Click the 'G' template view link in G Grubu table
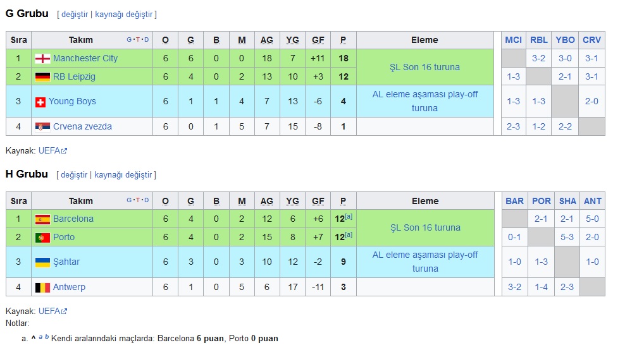 [x=129, y=40]
